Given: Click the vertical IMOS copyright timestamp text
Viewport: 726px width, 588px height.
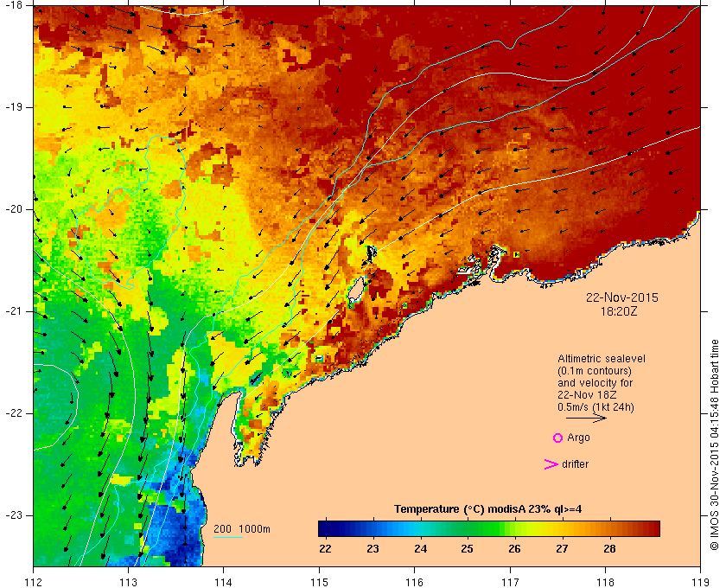Looking at the screenshot, I should 715,444.
